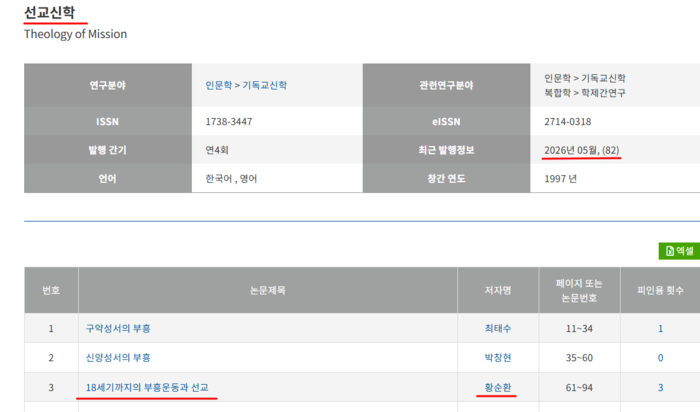Open the article 신앙성서의 부흥

point(118,358)
